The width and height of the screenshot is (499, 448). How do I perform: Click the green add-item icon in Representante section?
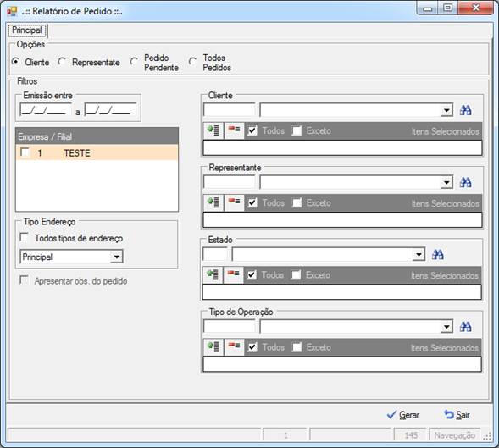point(213,202)
